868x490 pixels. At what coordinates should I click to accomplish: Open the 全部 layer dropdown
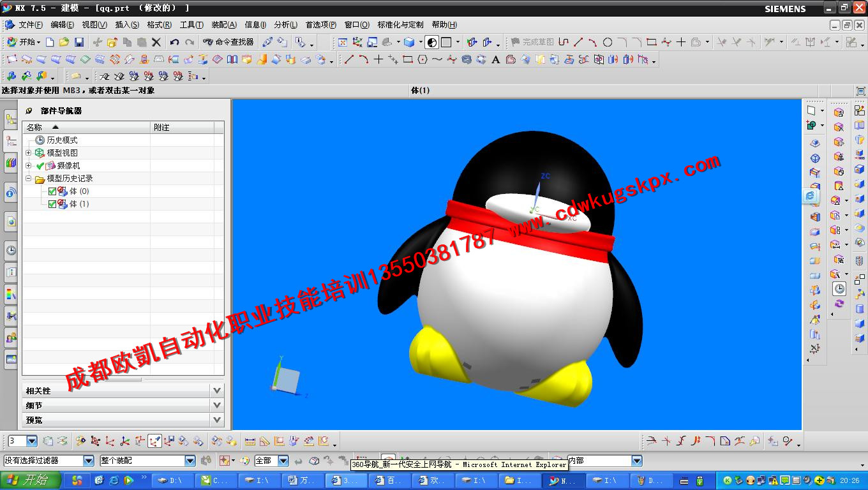pyautogui.click(x=283, y=461)
